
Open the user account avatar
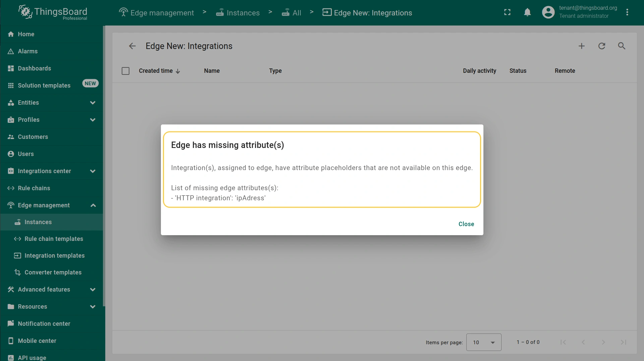(x=548, y=12)
